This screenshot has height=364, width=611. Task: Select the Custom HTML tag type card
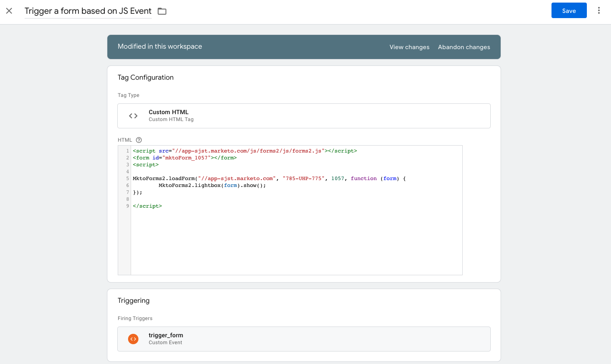(x=304, y=116)
